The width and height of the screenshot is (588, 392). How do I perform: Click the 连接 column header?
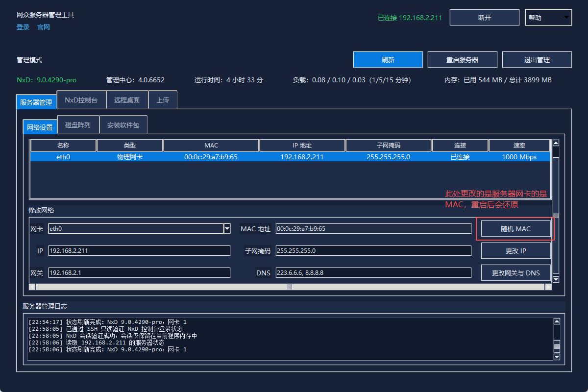[460, 146]
